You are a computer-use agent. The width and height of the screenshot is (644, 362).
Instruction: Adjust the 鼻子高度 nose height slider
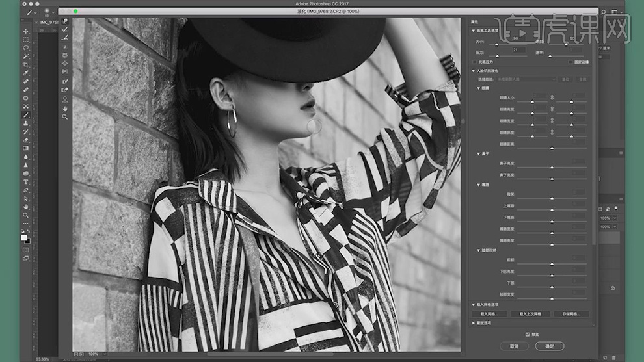tap(552, 168)
